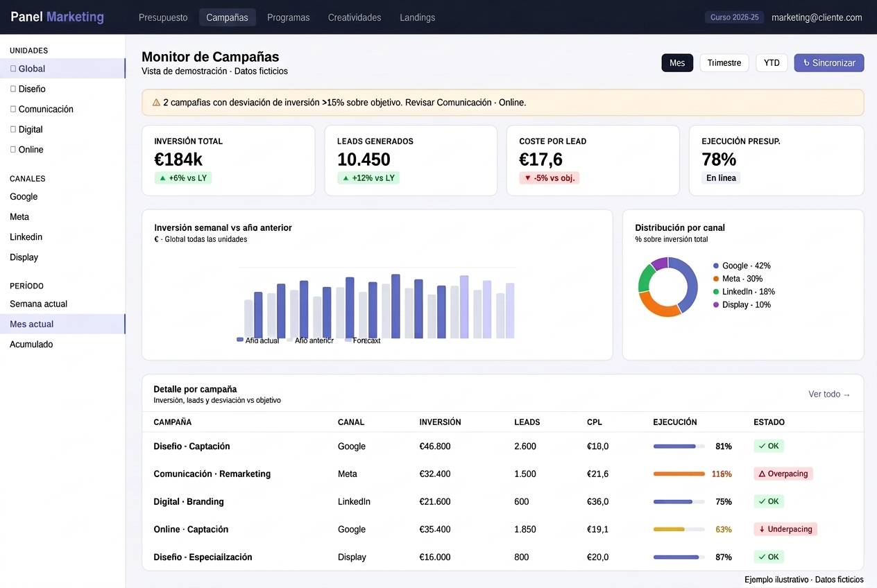Click the €46.800 inversión cell

tap(435, 447)
